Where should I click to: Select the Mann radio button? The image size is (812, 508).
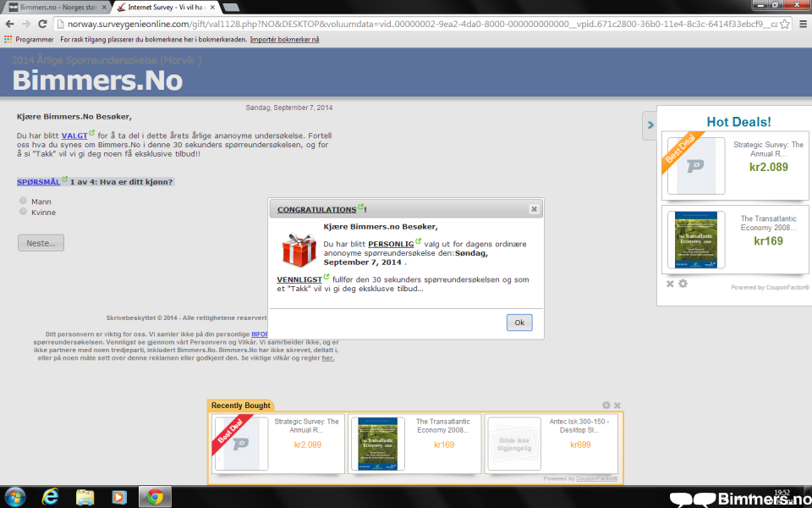coord(23,201)
